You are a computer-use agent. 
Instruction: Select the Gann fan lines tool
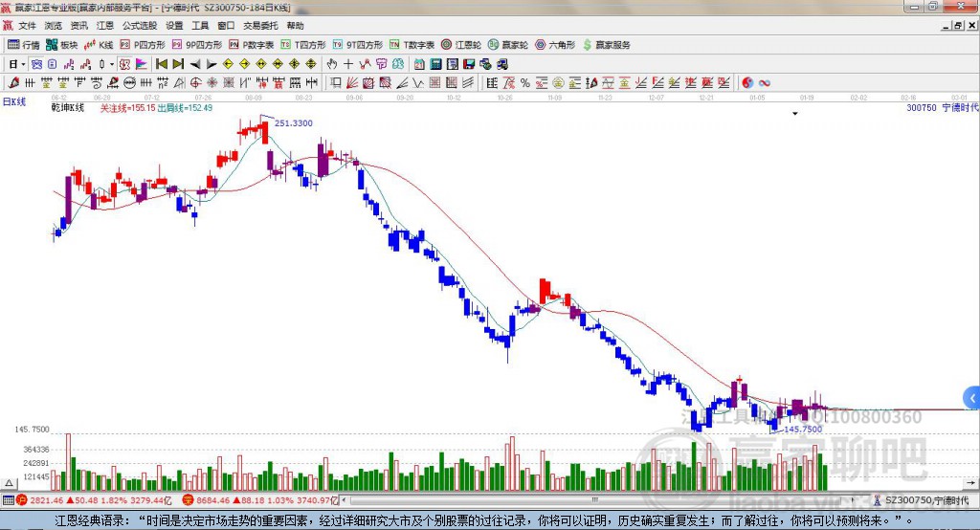coord(352,82)
